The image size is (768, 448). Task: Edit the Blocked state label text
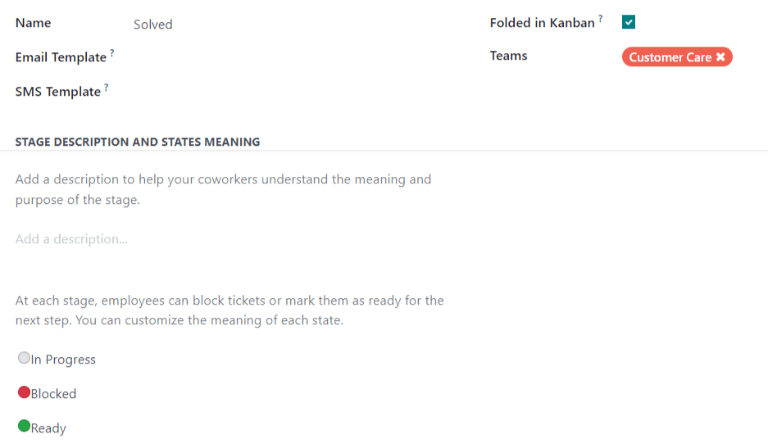54,394
